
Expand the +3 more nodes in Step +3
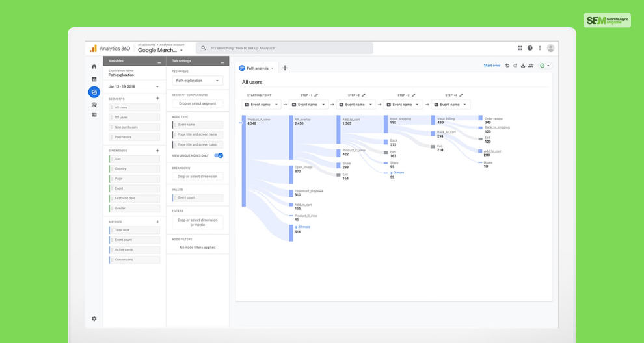(x=397, y=173)
